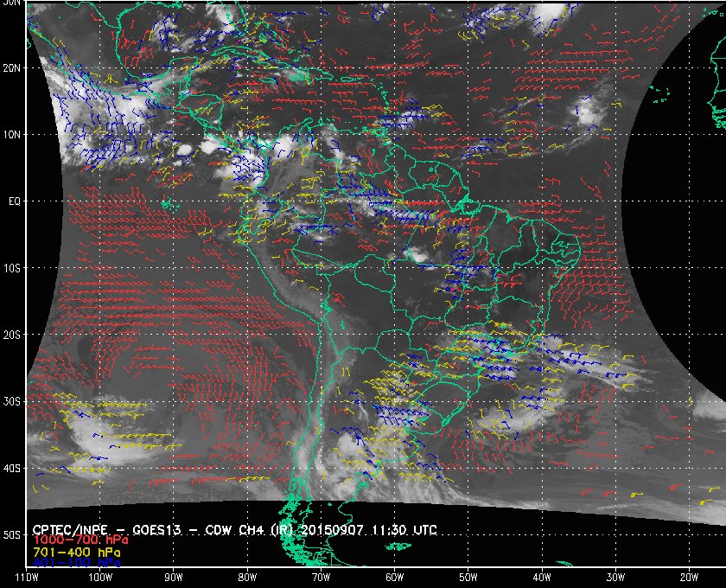
Task: Click the 30S latitude label
Action: (x=11, y=402)
